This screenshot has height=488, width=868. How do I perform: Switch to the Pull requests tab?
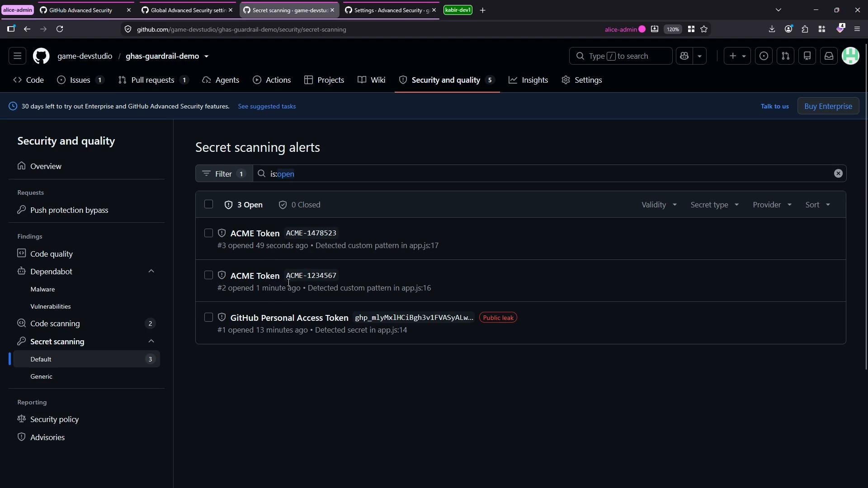(x=153, y=80)
